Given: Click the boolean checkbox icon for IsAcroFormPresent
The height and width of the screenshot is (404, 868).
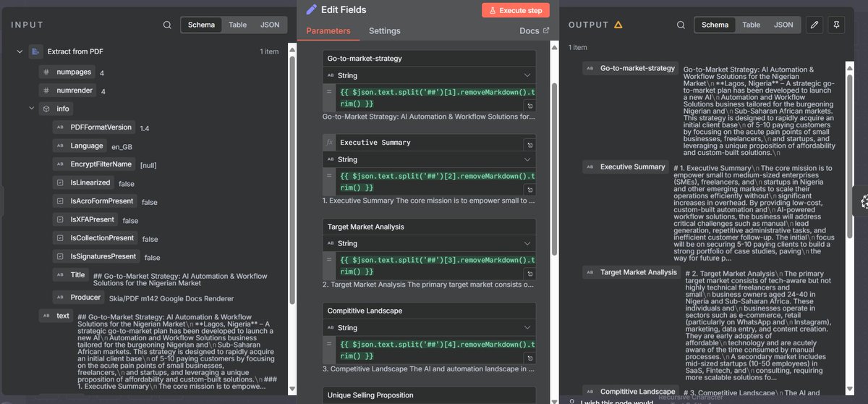Looking at the screenshot, I should point(59,201).
